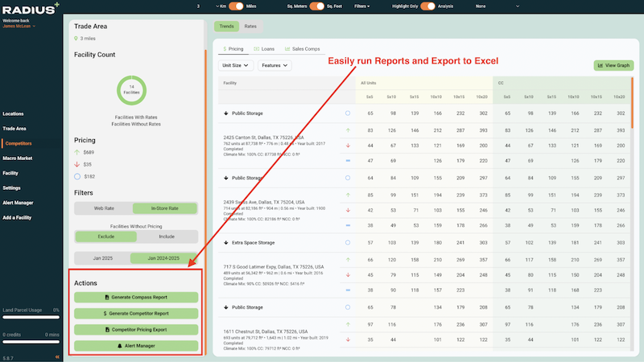Click the blue circle average price icon
Image resolution: width=644 pixels, height=362 pixels.
coord(77,176)
